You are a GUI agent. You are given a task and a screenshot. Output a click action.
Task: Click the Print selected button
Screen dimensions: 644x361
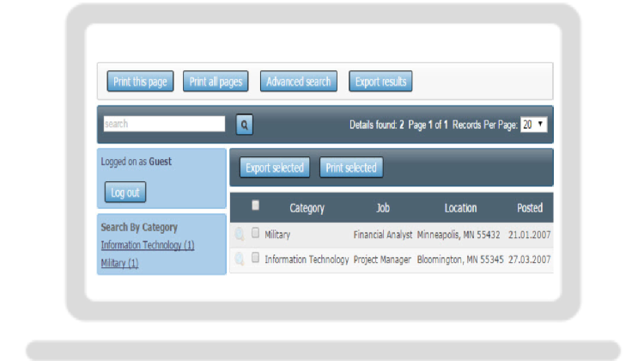(x=351, y=168)
